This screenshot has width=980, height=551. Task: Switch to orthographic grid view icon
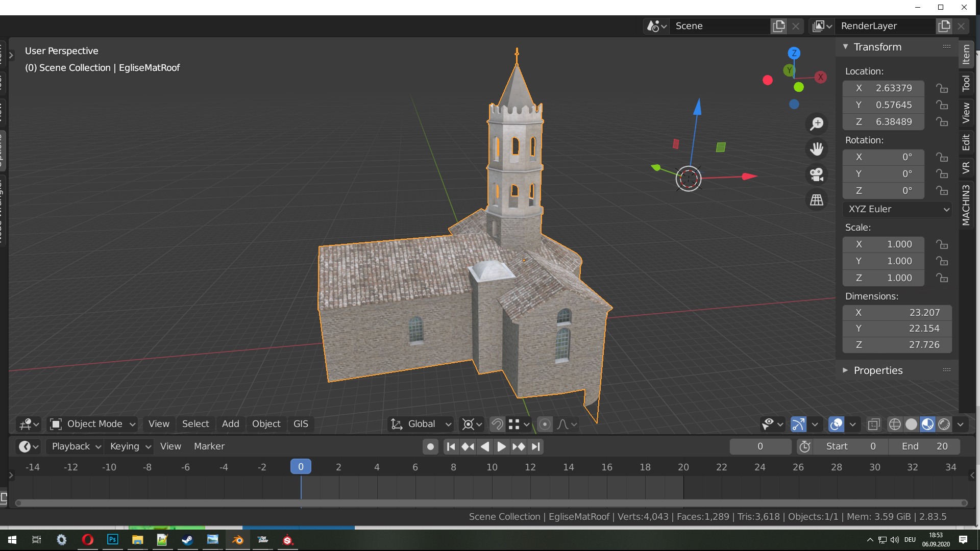816,200
